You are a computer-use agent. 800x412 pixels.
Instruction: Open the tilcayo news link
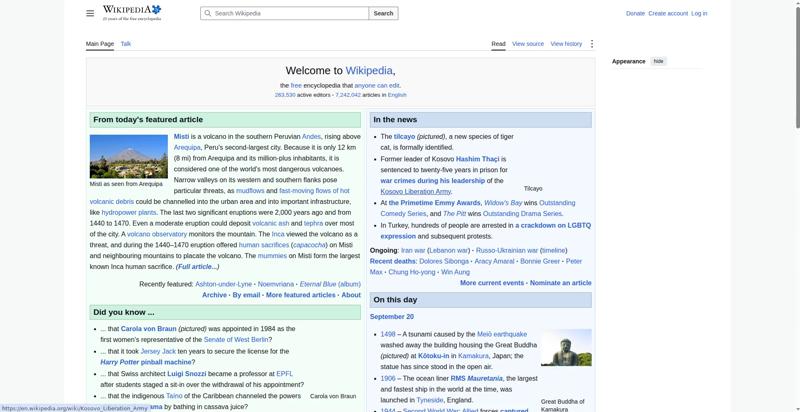(405, 137)
